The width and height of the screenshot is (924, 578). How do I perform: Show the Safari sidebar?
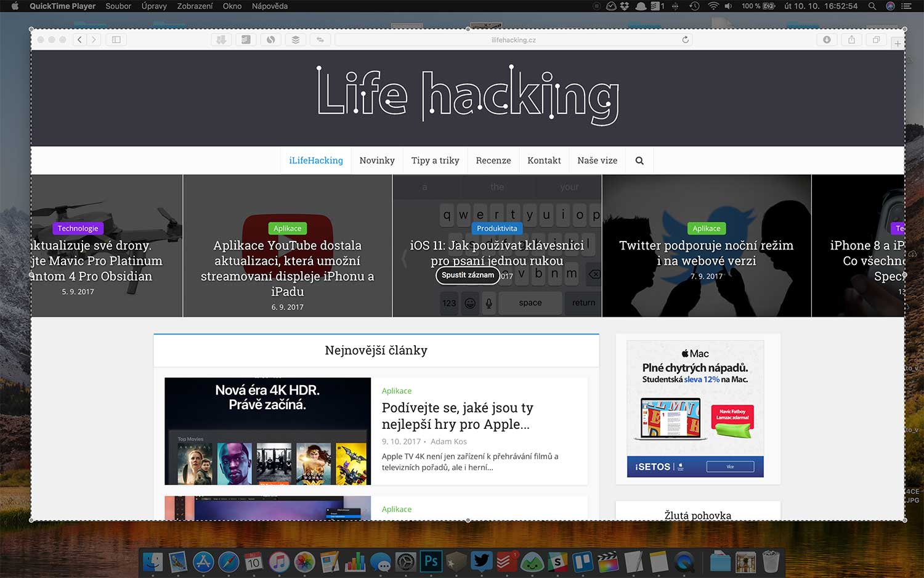(x=116, y=39)
